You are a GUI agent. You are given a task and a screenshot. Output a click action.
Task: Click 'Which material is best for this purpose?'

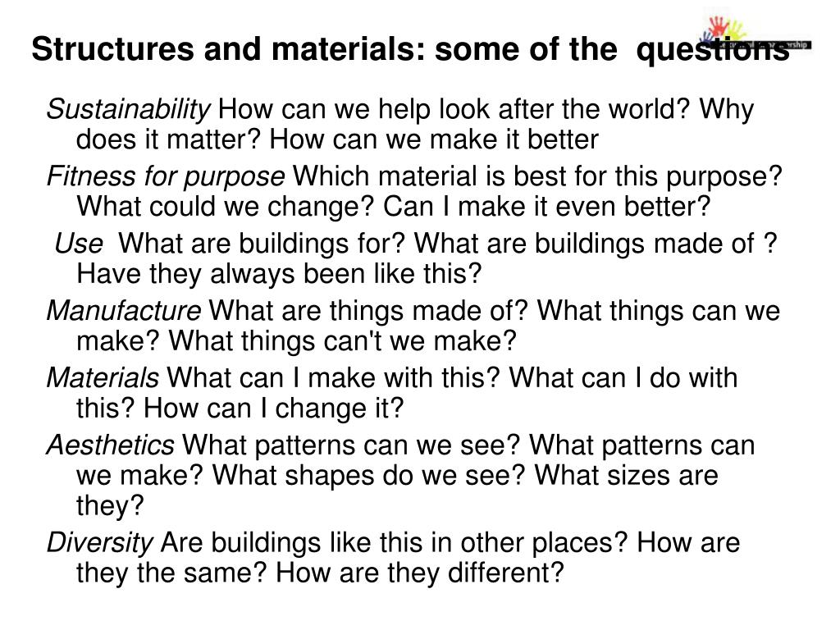pos(538,177)
